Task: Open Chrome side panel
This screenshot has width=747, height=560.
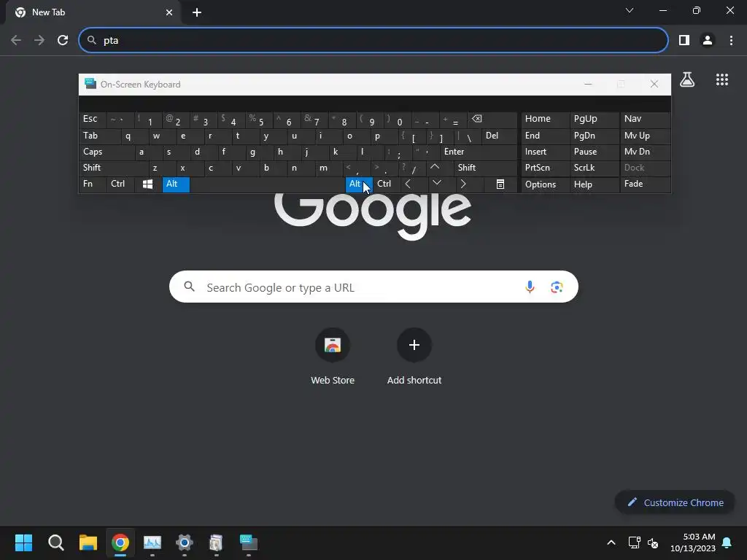Action: [684, 41]
